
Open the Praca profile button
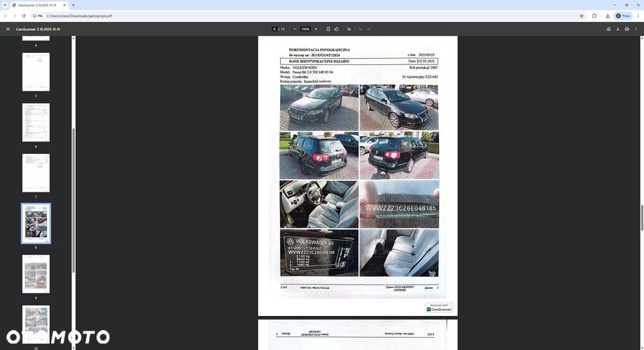click(623, 16)
